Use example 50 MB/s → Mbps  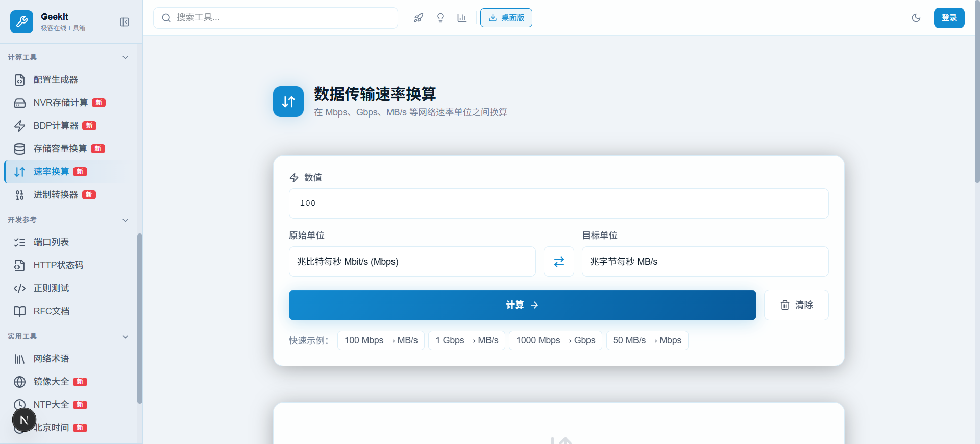647,340
